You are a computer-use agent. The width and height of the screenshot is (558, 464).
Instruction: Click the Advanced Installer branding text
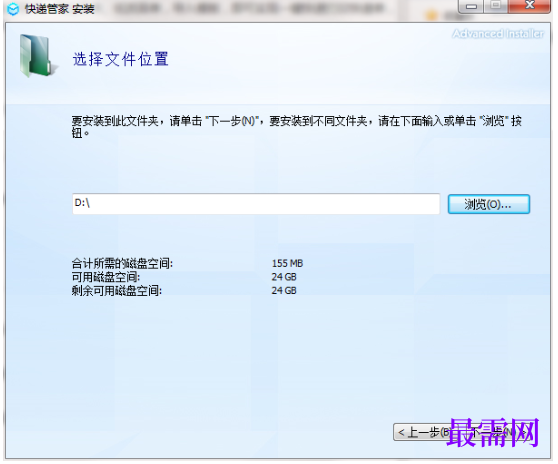tap(498, 34)
